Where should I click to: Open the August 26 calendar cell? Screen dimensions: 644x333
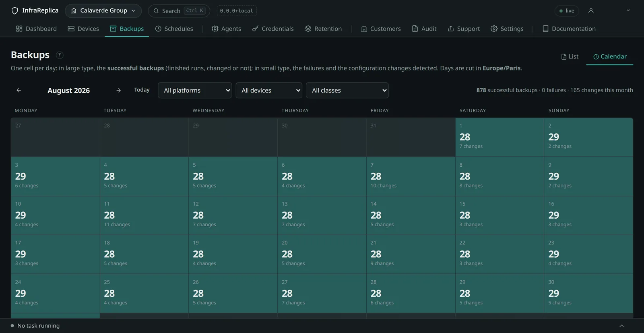[x=233, y=294]
